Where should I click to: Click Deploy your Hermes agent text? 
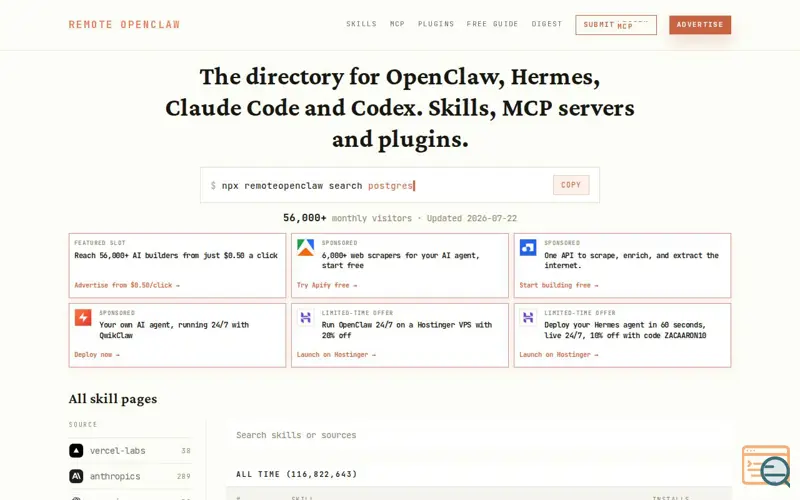(625, 330)
